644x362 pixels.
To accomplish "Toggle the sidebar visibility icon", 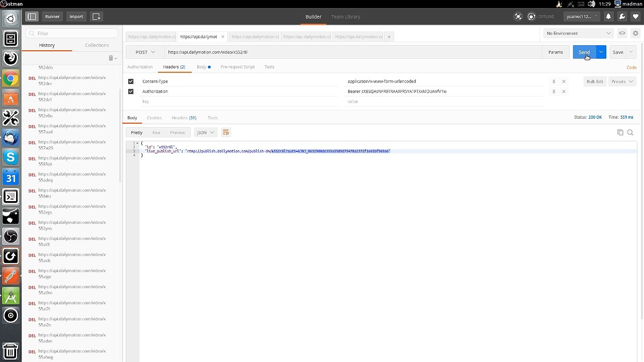I will pos(32,17).
